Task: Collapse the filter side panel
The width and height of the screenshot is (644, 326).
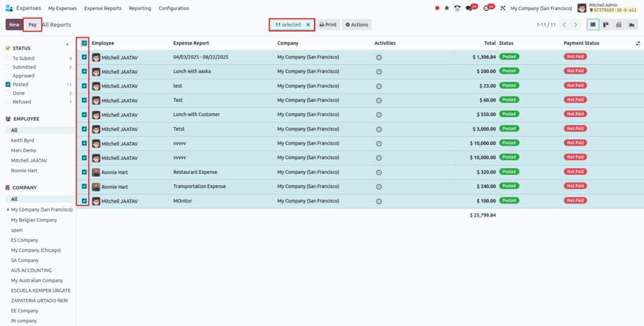Action: click(x=67, y=45)
